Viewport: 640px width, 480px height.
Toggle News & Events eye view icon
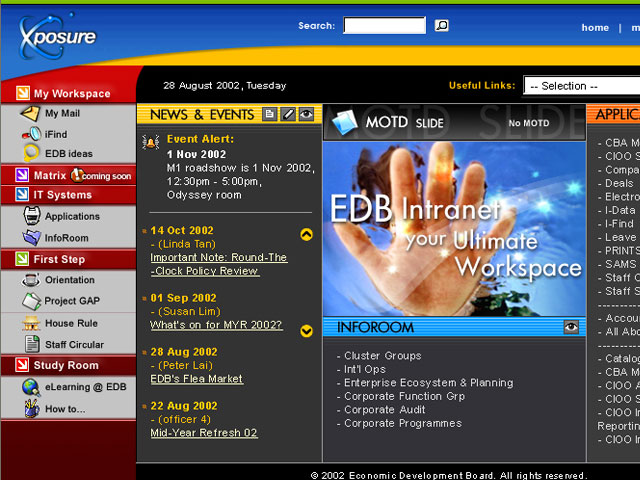tap(306, 114)
